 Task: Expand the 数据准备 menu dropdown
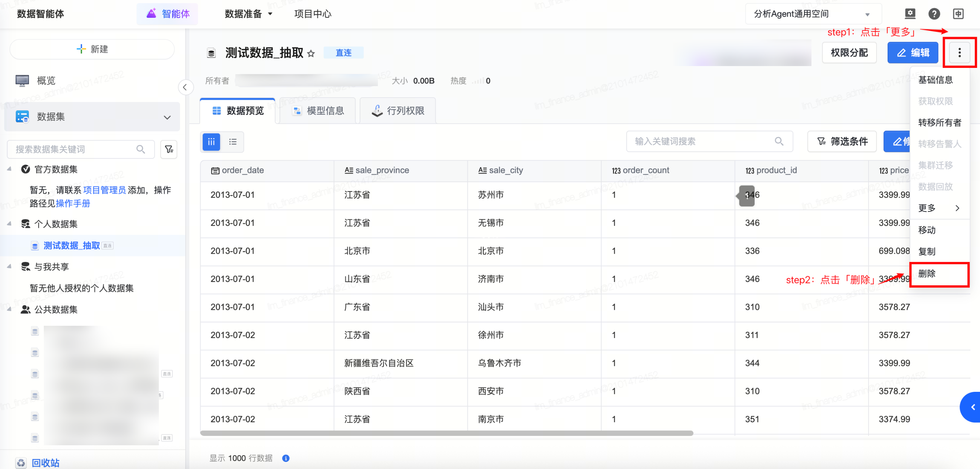[x=248, y=14]
